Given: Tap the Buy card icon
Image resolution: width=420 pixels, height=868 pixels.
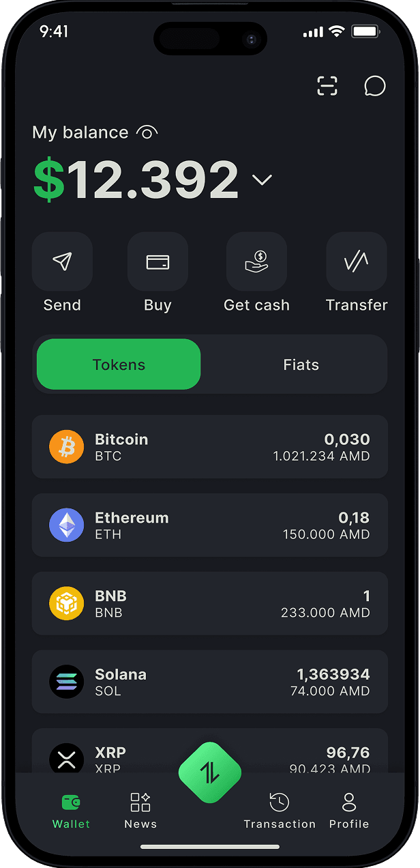Looking at the screenshot, I should pyautogui.click(x=157, y=261).
